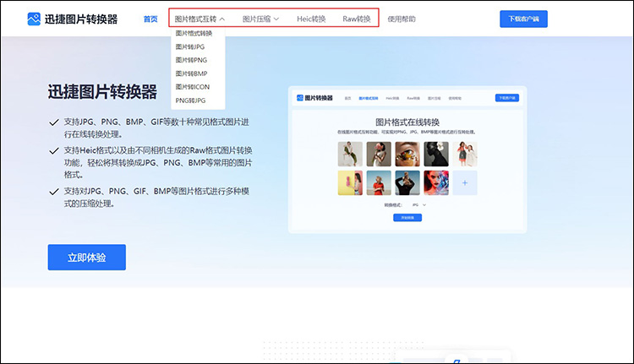This screenshot has width=634, height=364.
Task: Click the eye close-up makeup thumbnail
Action: (x=407, y=154)
